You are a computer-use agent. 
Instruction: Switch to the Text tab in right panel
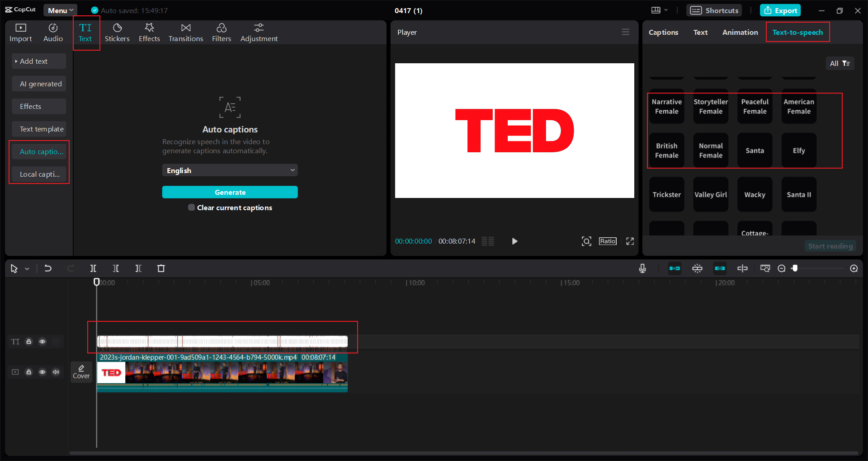(700, 32)
